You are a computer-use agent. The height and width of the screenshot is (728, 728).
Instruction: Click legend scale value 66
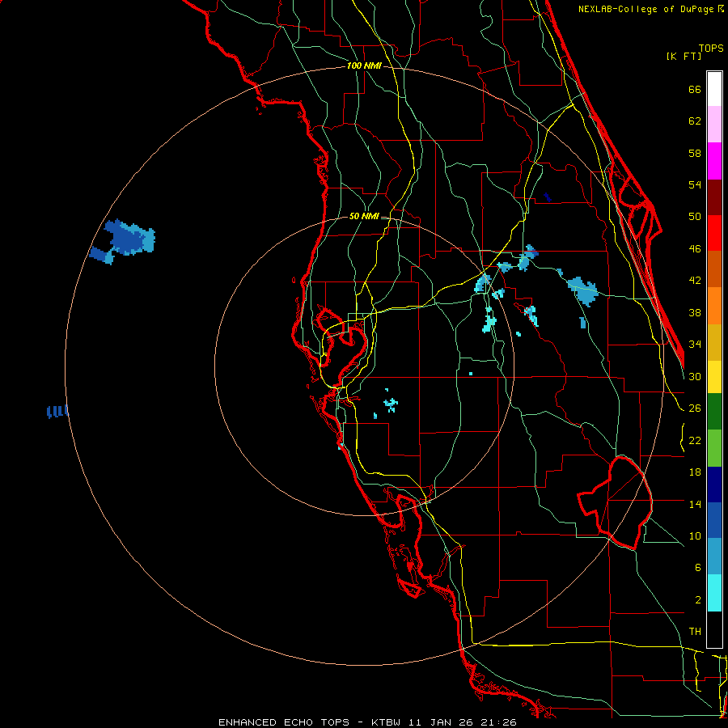(x=695, y=90)
